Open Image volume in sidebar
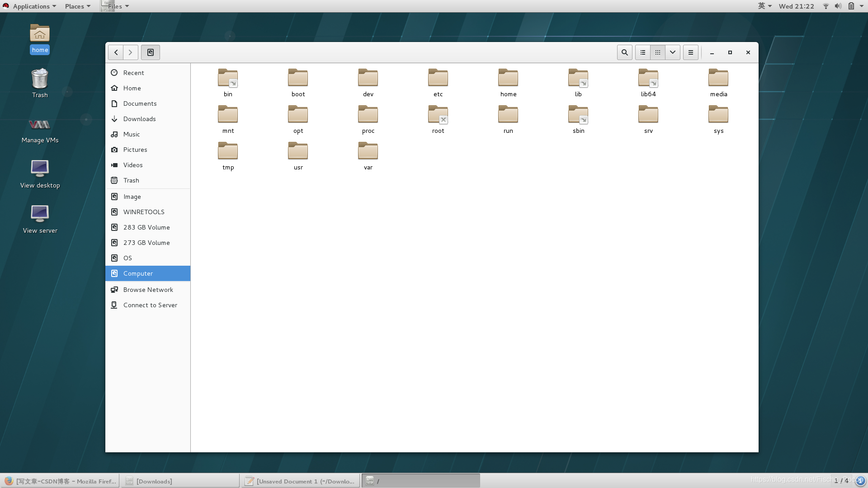Viewport: 868px width, 488px height. tap(148, 197)
